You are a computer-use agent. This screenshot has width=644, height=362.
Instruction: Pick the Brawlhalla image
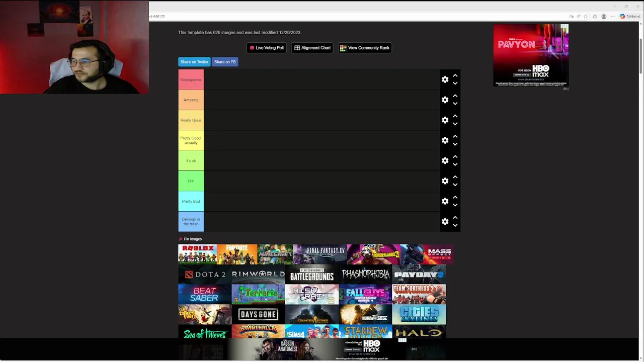tap(258, 332)
